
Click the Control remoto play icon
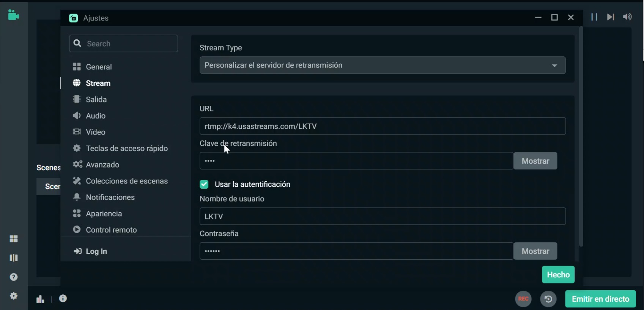click(77, 229)
